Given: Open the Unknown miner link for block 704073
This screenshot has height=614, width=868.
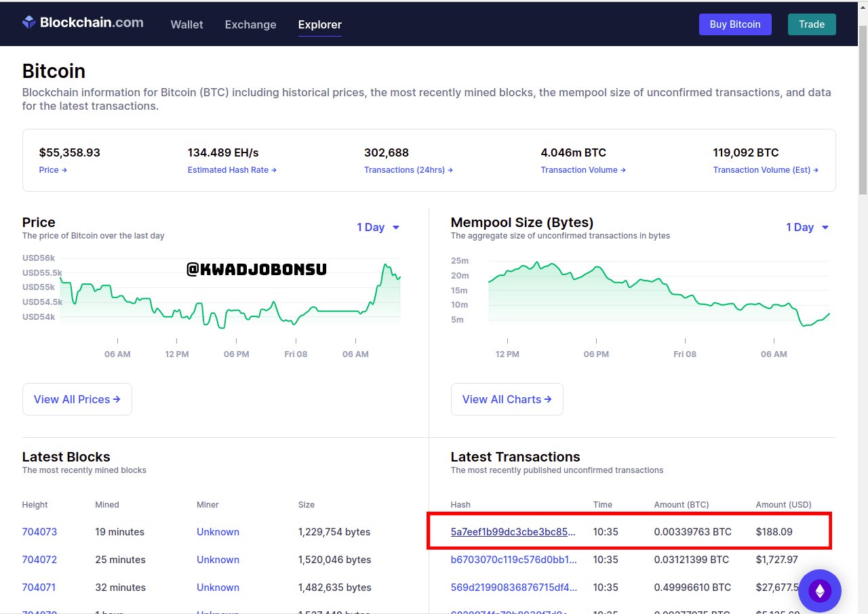Looking at the screenshot, I should 218,532.
